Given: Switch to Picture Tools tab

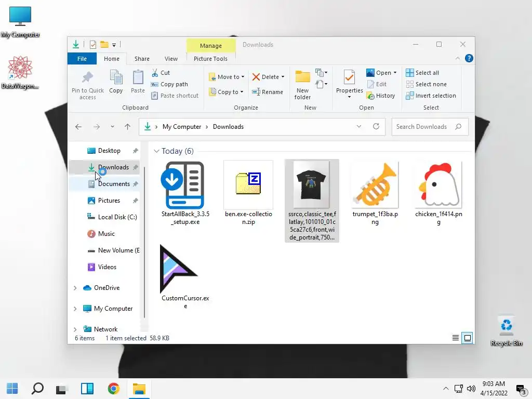Looking at the screenshot, I should (x=210, y=59).
